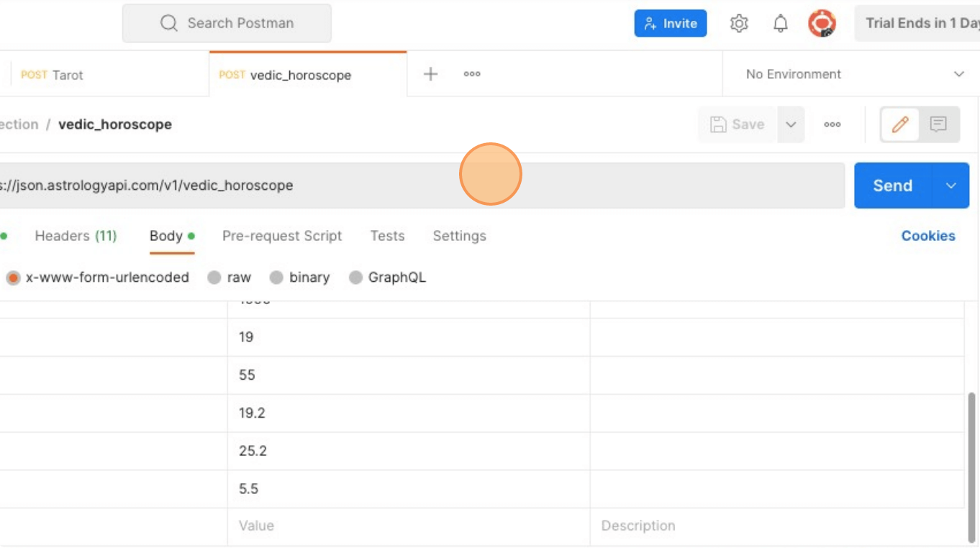Click the settings gear icon
Viewport: 980px width, 550px height.
tap(739, 24)
